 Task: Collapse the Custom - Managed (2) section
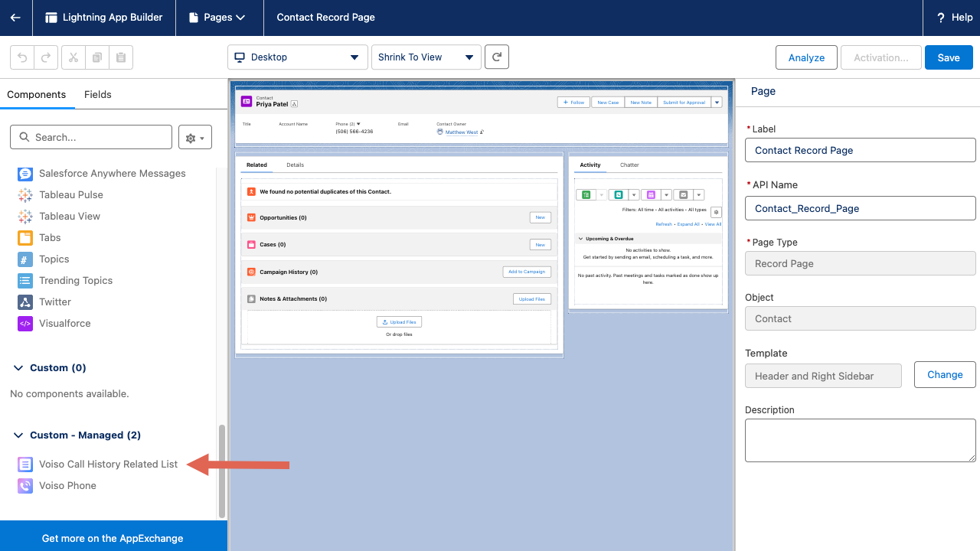[x=19, y=435]
